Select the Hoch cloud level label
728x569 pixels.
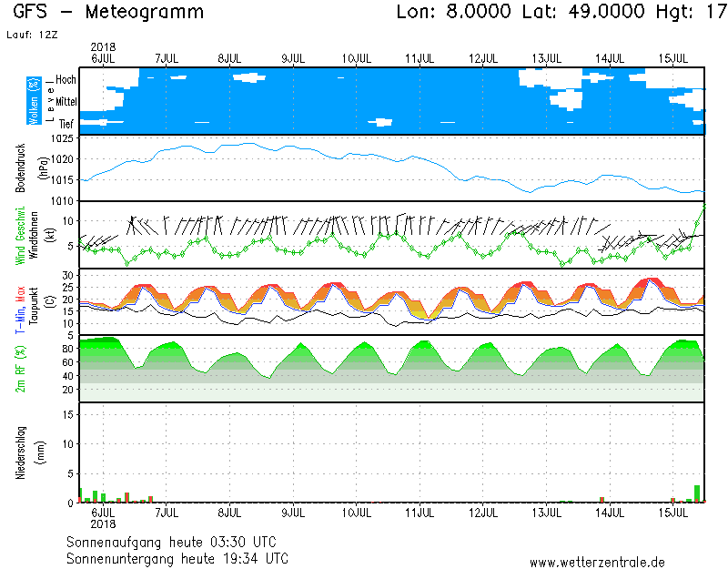[x=66, y=80]
